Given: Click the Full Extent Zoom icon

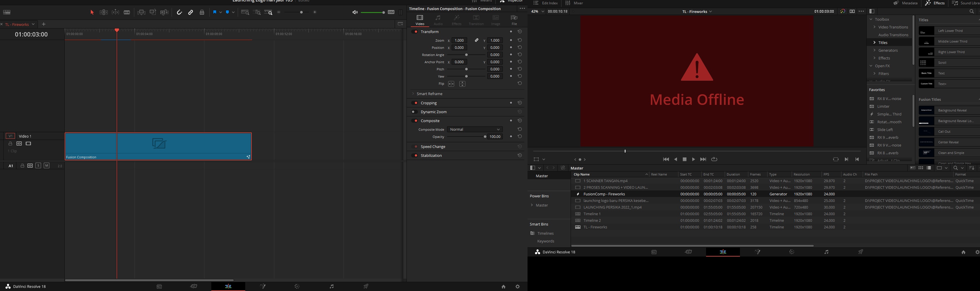Looking at the screenshot, I should click(x=246, y=13).
